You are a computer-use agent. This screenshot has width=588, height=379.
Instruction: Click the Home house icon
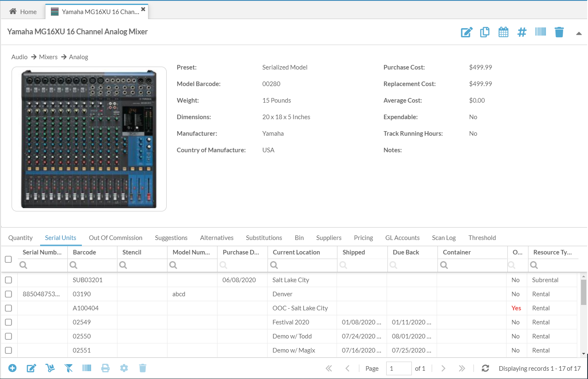[13, 12]
